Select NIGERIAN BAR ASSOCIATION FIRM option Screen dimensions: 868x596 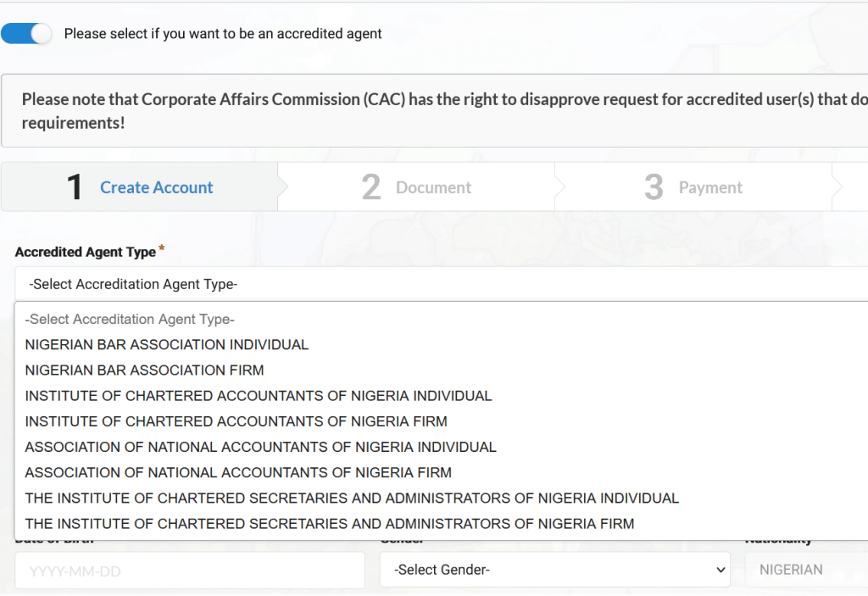pos(144,370)
